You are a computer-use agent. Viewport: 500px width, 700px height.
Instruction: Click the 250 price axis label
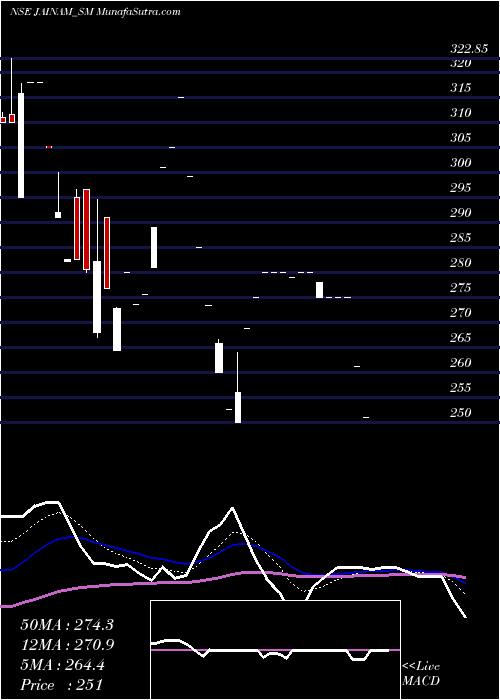460,413
